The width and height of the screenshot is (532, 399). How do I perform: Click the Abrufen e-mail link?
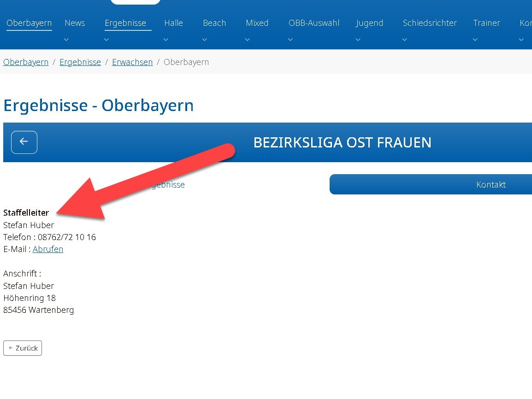click(48, 249)
